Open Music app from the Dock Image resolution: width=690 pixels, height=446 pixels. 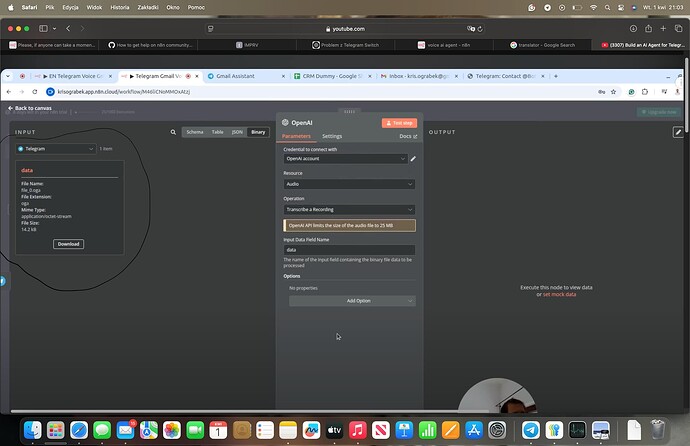[357, 430]
